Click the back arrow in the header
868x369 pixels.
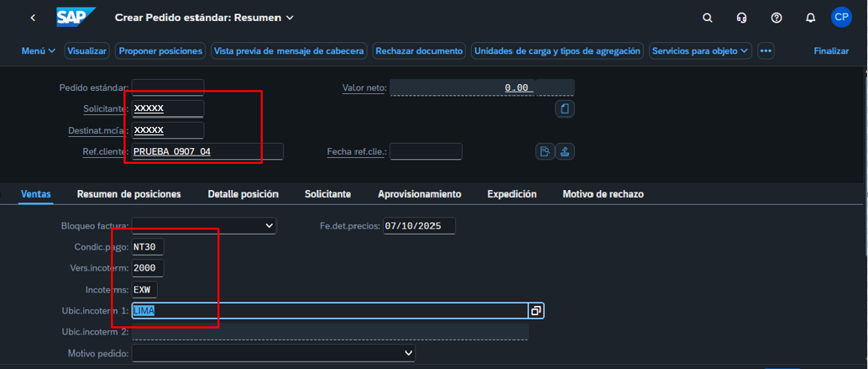click(x=33, y=18)
